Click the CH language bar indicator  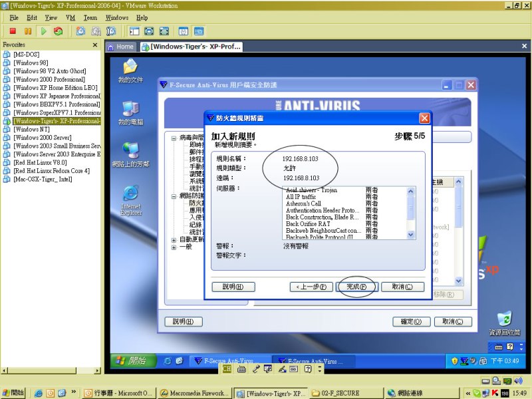[227, 369]
